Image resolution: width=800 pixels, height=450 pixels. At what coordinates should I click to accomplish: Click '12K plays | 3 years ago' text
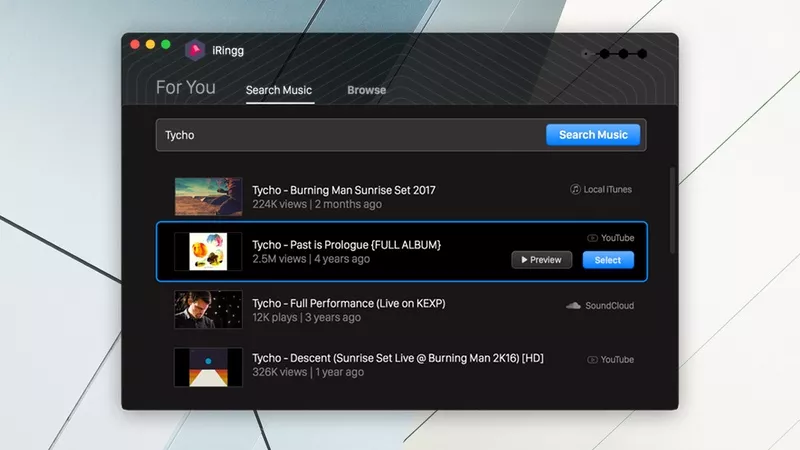click(307, 317)
